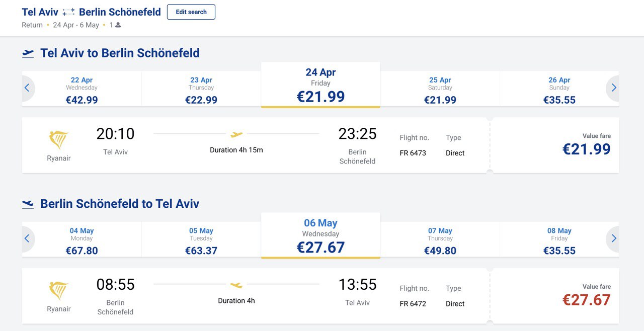The image size is (644, 331).
Task: Click the passenger icon in search summary
Action: [118, 25]
